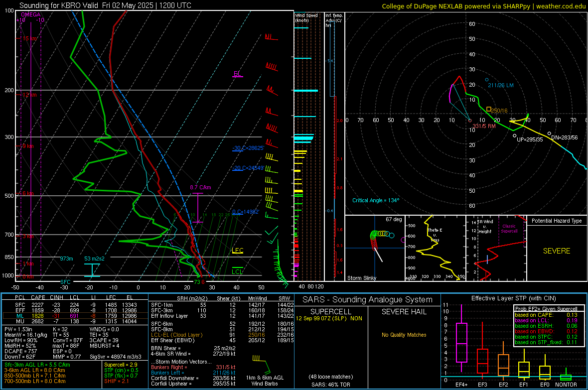Click the 850-500mb LR value
Image resolution: width=588 pixels, height=390 pixels.
click(35, 376)
